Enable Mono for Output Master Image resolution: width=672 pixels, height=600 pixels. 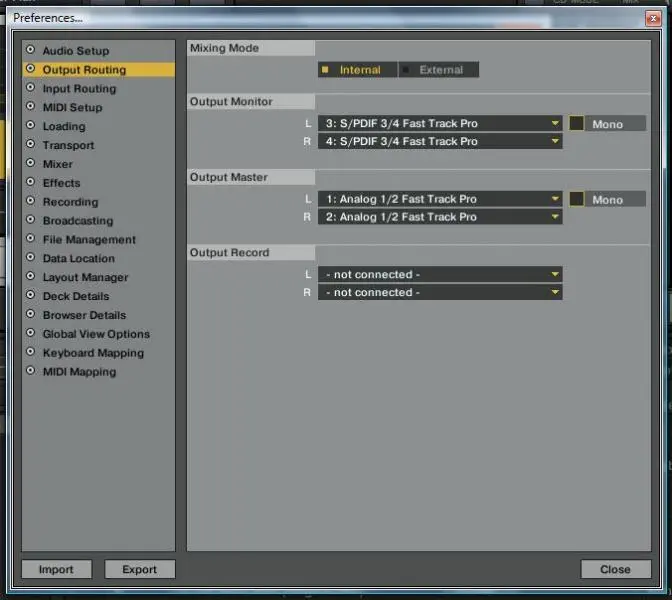(577, 199)
